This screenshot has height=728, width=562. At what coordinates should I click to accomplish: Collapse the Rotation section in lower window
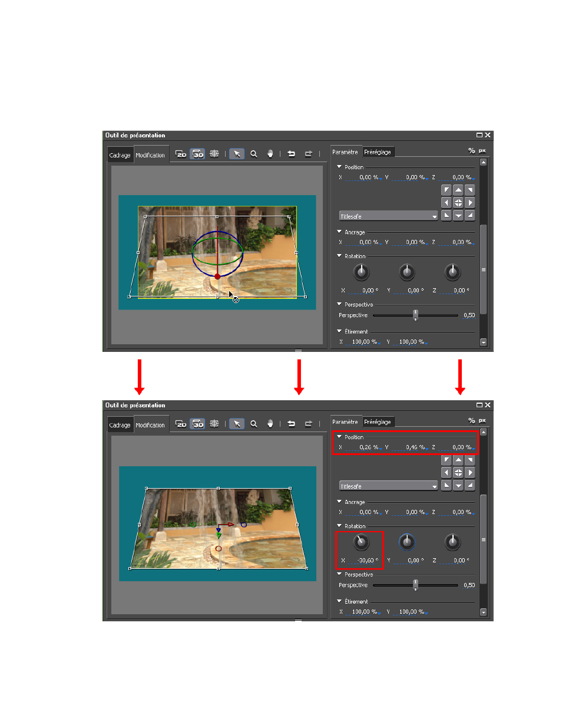339,526
